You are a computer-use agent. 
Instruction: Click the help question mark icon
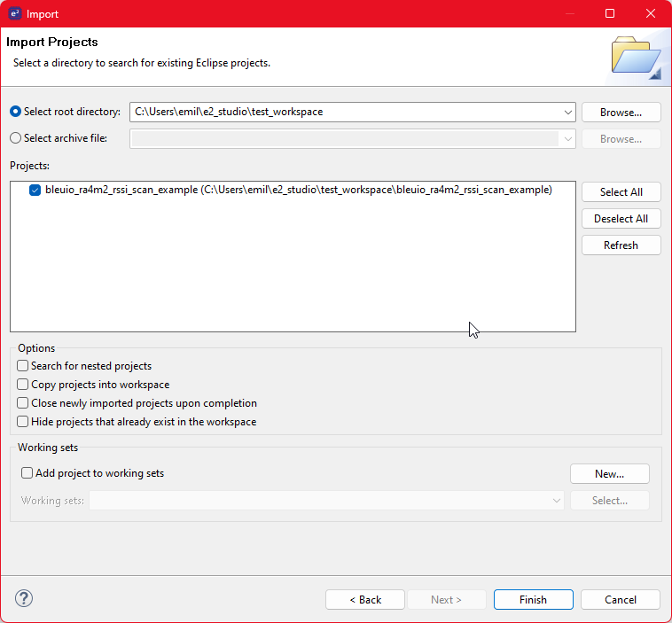point(24,598)
